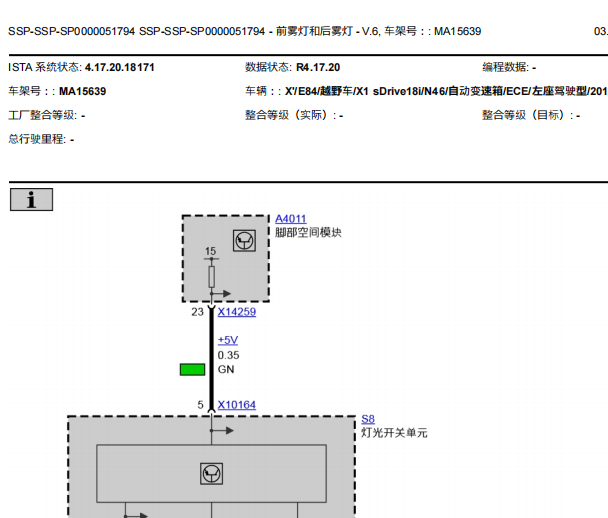Click the arrow symbol at S8 input
This screenshot has width=608, height=518.
(x=222, y=430)
